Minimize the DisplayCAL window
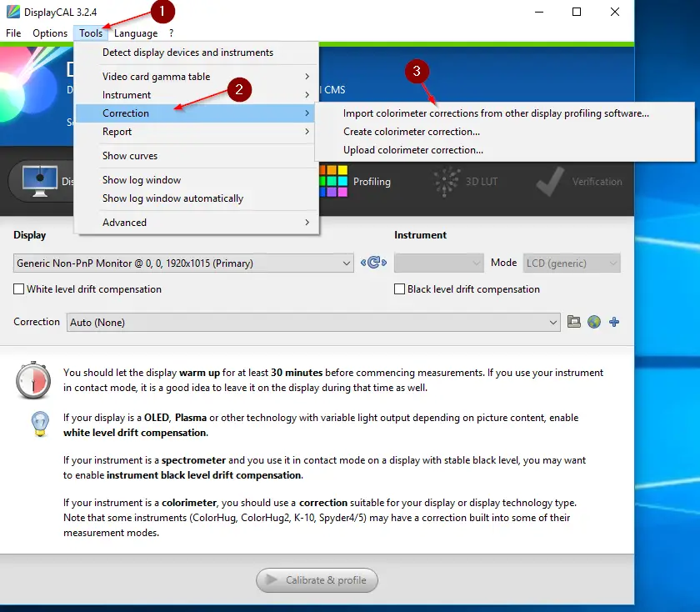The height and width of the screenshot is (612, 700). [x=539, y=12]
